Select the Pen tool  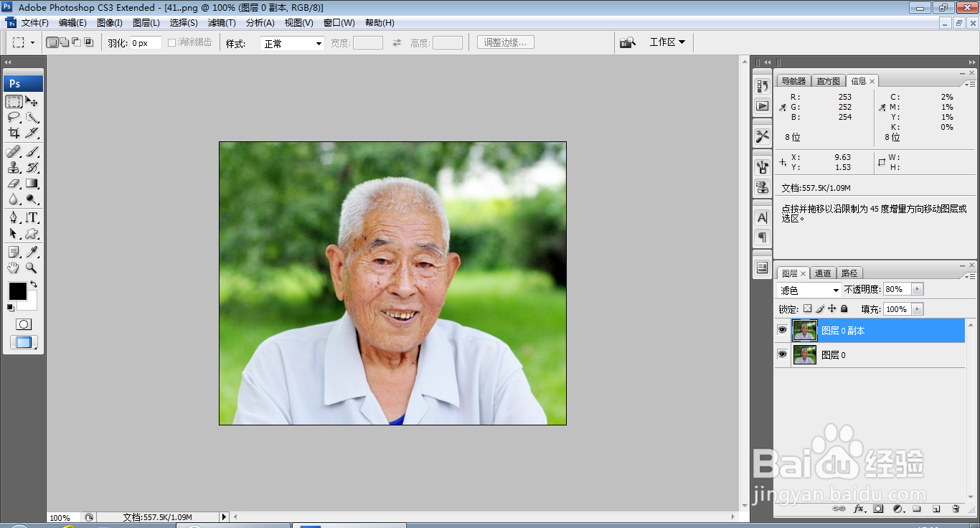pyautogui.click(x=14, y=218)
